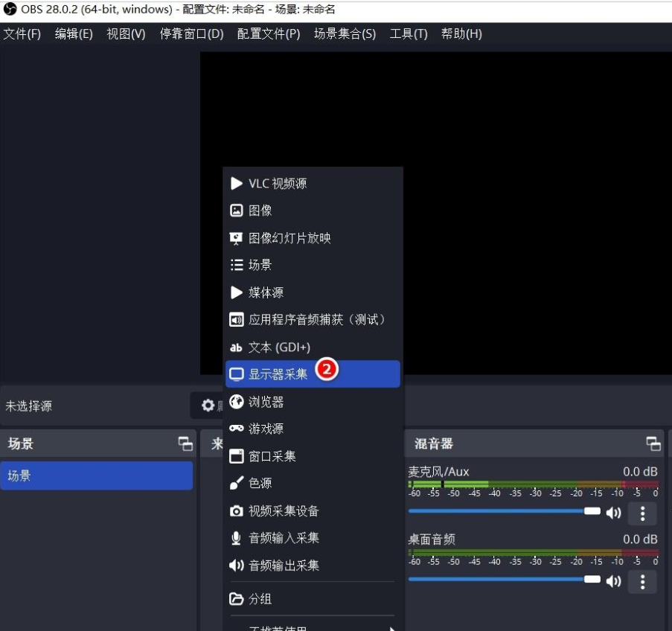Click the 混音器 panel title
The width and height of the screenshot is (672, 631).
(434, 443)
